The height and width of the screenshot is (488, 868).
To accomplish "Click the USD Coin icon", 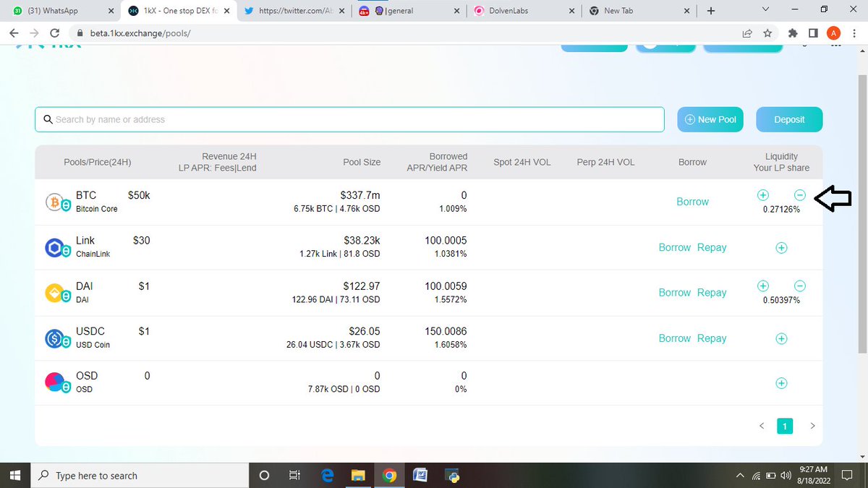I will pos(56,338).
